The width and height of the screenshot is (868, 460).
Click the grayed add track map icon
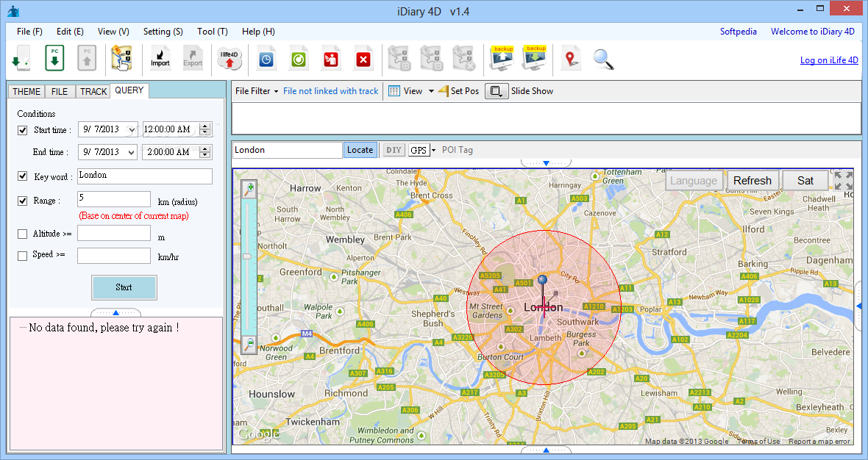point(399,59)
